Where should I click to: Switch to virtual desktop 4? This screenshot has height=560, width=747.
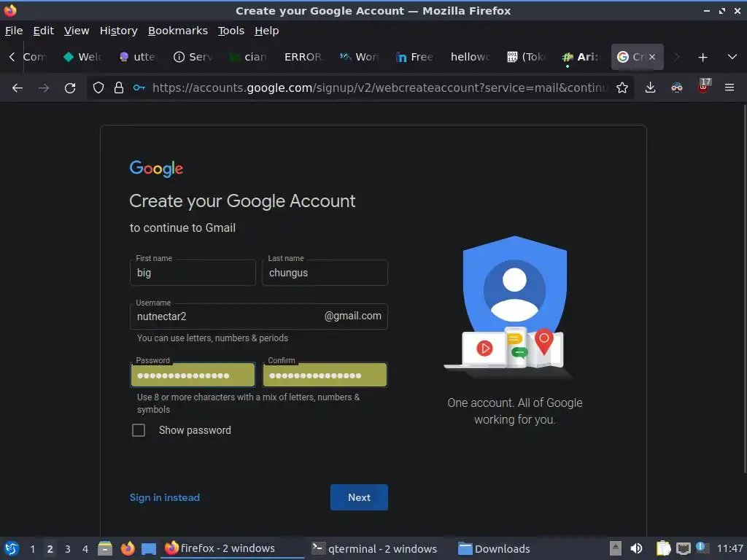click(x=85, y=548)
